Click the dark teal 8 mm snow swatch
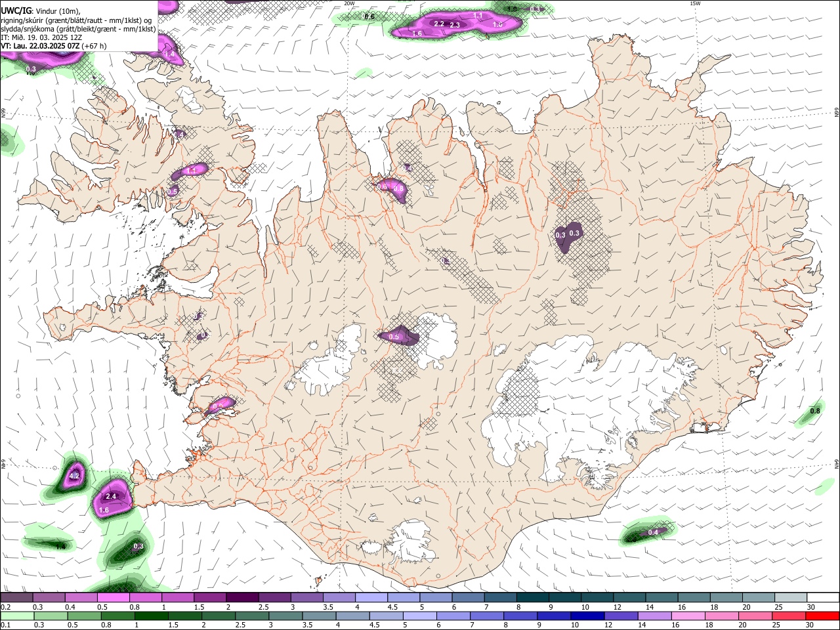Screen dimensions: 840x630 click(533, 597)
